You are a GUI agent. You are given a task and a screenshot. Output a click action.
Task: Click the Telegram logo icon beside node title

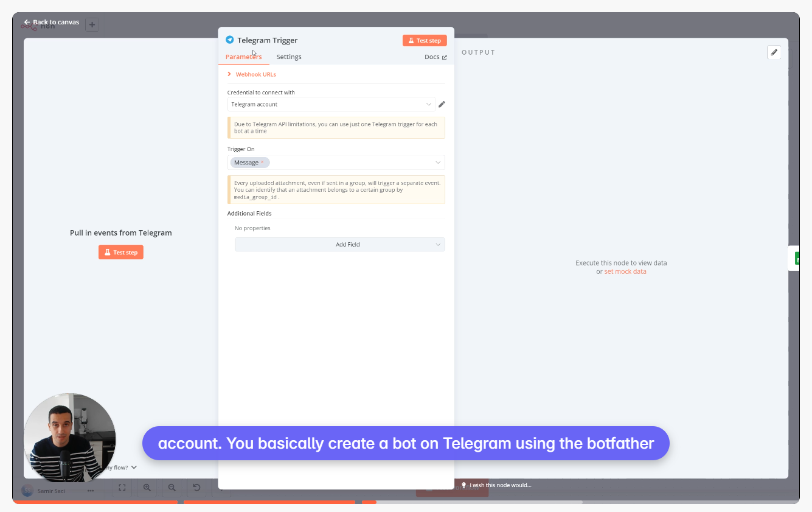[229, 40]
